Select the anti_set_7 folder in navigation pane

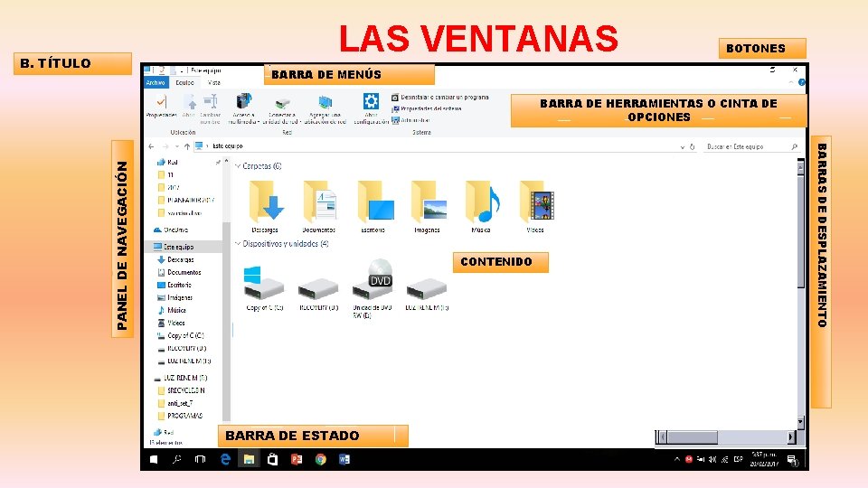(x=175, y=403)
